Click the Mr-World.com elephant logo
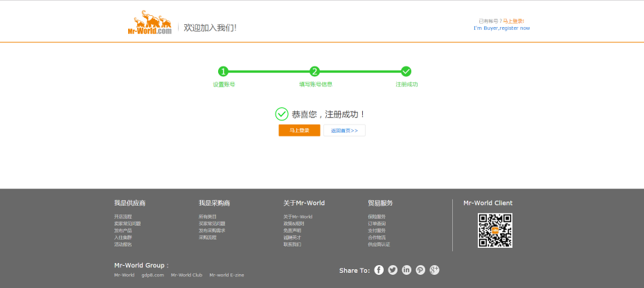644x288 pixels. (x=150, y=23)
